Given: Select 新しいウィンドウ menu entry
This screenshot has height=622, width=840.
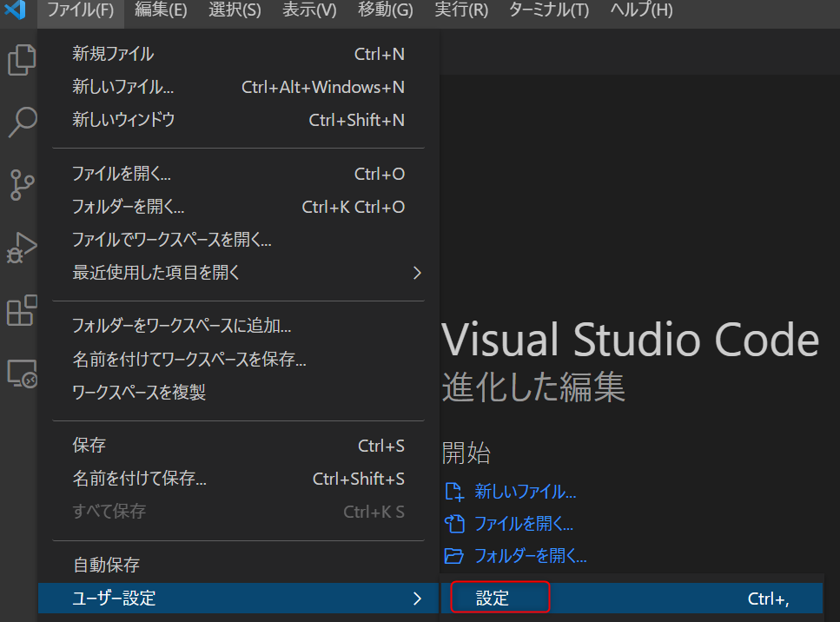Looking at the screenshot, I should [238, 120].
